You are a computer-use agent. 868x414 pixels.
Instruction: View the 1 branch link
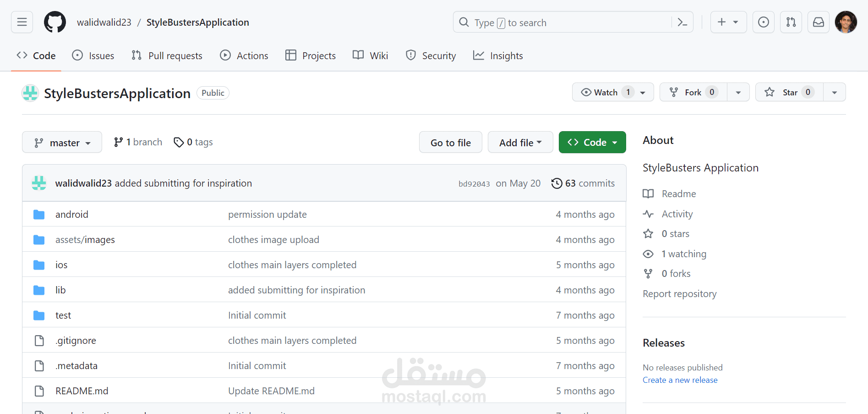(138, 142)
